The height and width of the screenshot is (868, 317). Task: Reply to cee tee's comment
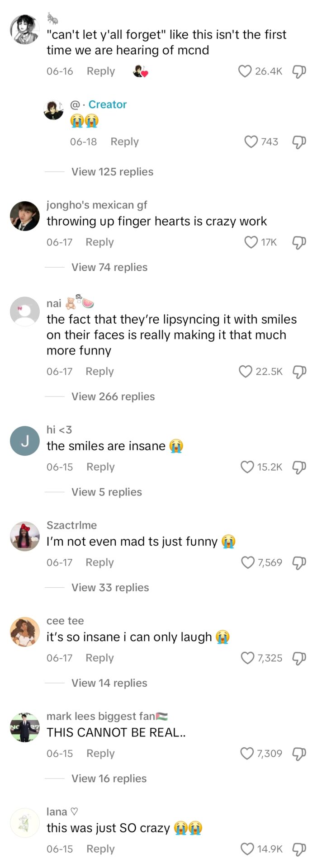(x=99, y=658)
